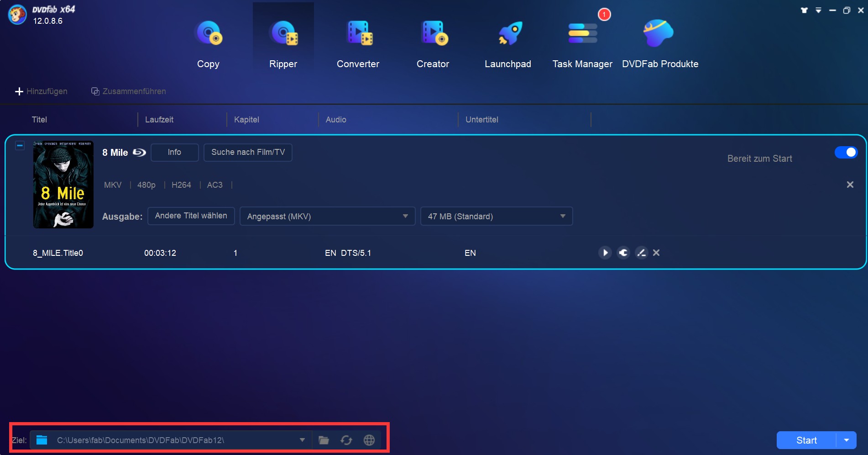This screenshot has height=455, width=868.
Task: Click the shirt skin icon in title bar
Action: (804, 10)
